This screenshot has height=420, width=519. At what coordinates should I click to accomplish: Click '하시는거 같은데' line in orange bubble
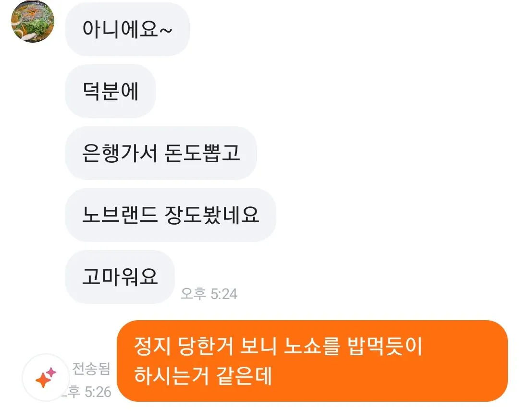pos(203,376)
